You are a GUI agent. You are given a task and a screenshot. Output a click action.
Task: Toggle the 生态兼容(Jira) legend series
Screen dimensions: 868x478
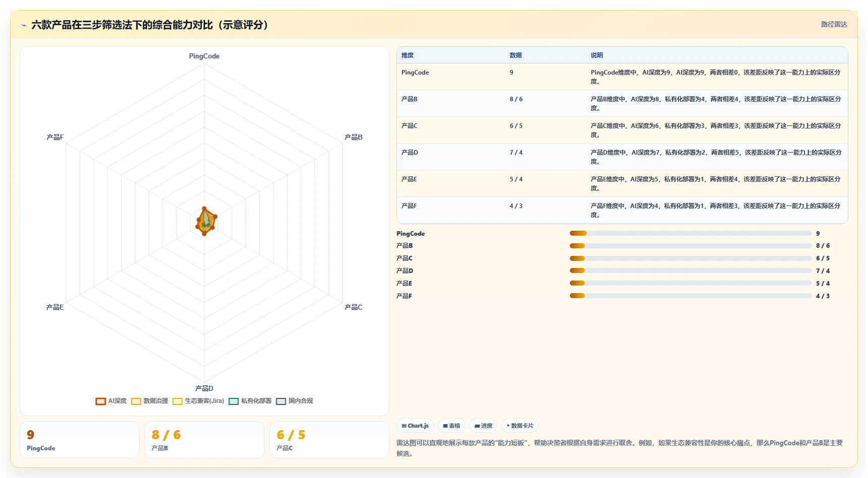point(198,401)
